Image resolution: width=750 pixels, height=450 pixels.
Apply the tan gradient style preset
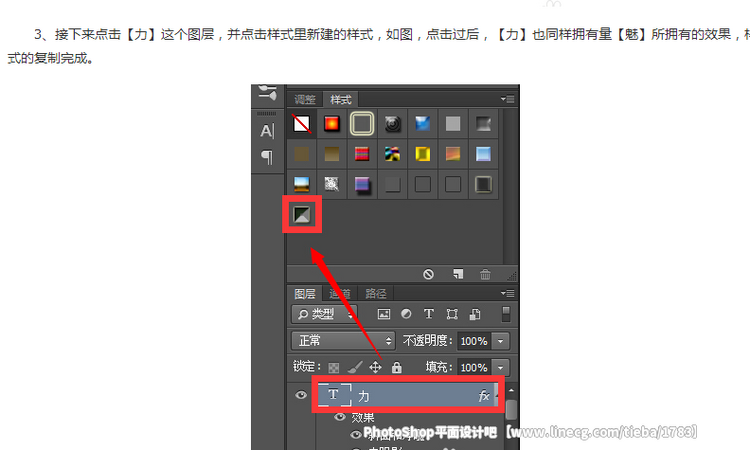coord(331,154)
